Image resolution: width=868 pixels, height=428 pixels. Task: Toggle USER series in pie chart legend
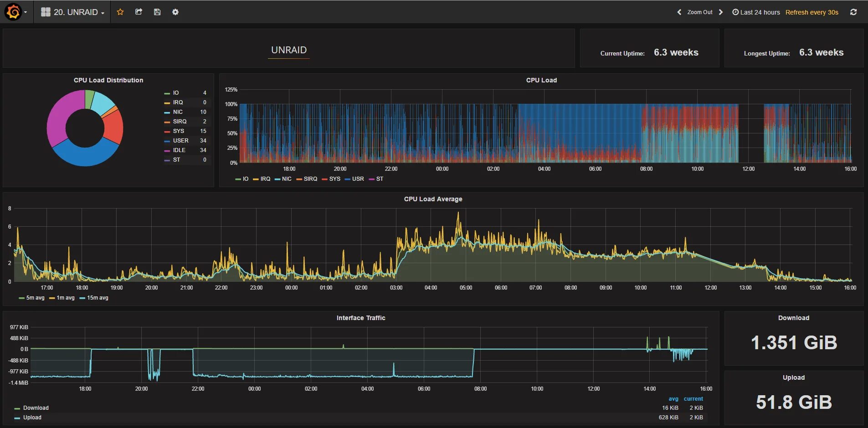point(180,141)
